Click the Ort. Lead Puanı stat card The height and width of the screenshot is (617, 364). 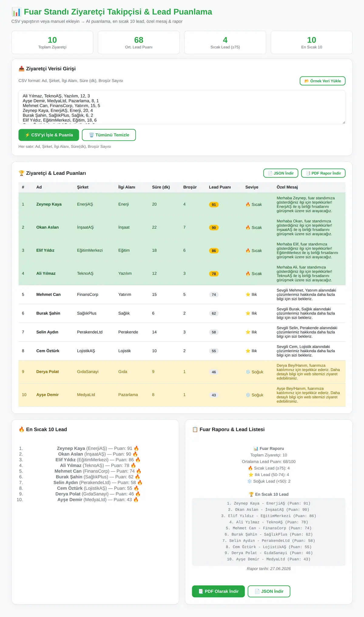coord(139,43)
